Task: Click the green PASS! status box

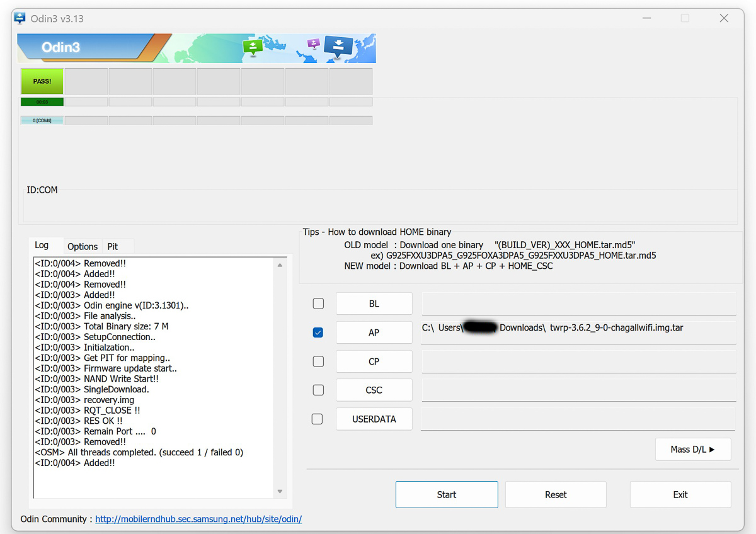Action: [x=42, y=81]
